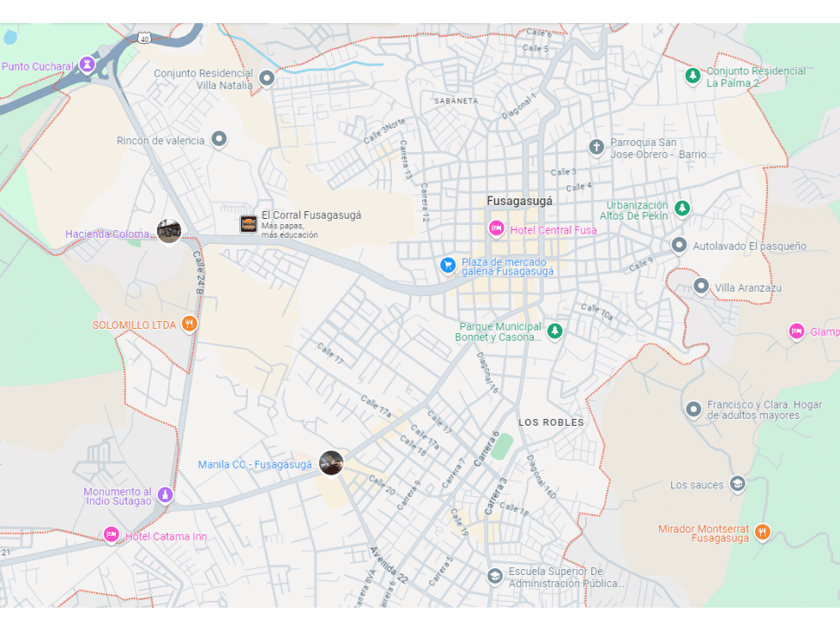The image size is (840, 630).
Task: Click the SOLOMILLO LTDA restaurant icon
Action: [x=190, y=324]
